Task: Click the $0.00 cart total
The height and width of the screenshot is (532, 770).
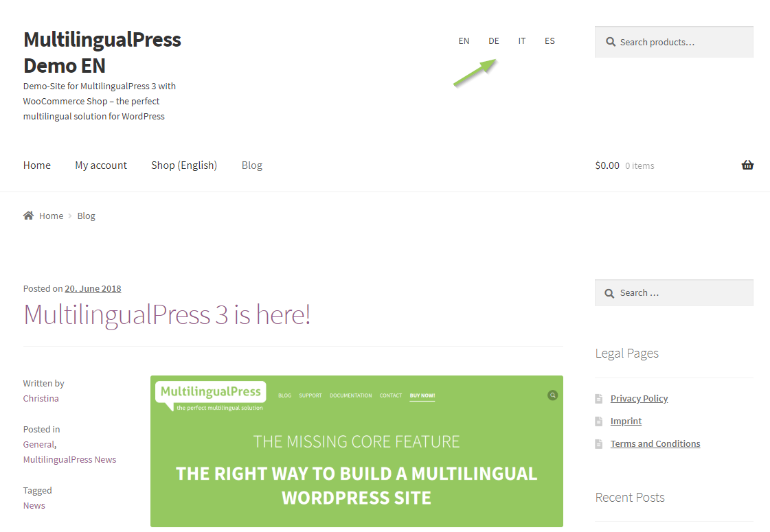Action: pos(607,165)
